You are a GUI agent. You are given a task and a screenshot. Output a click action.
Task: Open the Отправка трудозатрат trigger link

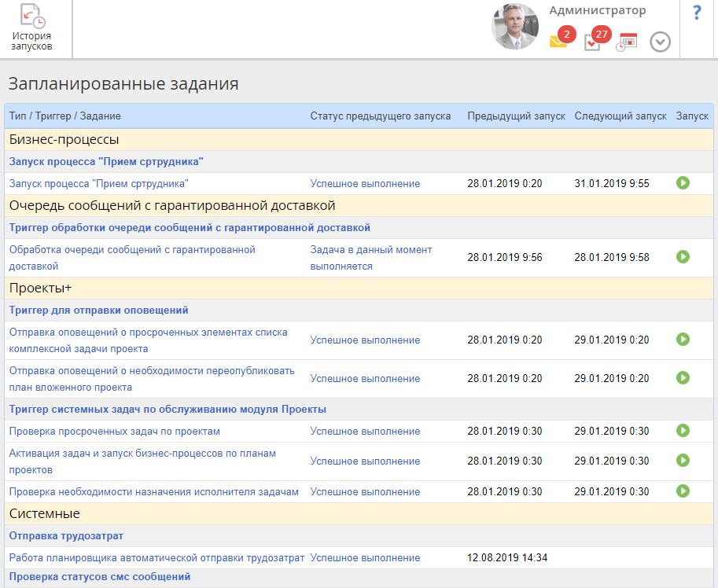coord(65,536)
